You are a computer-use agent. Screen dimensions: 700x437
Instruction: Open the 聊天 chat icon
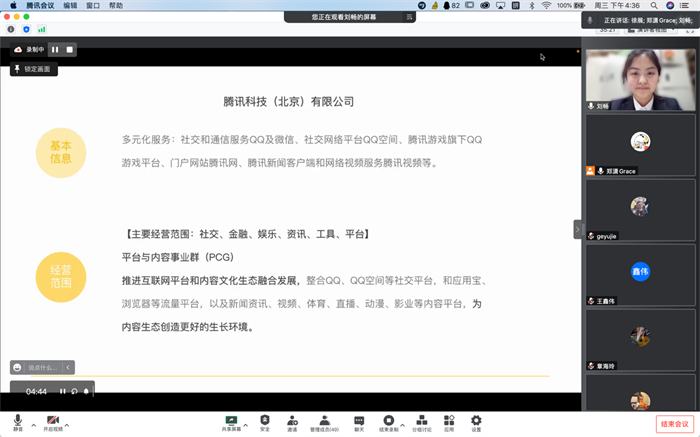pyautogui.click(x=359, y=421)
